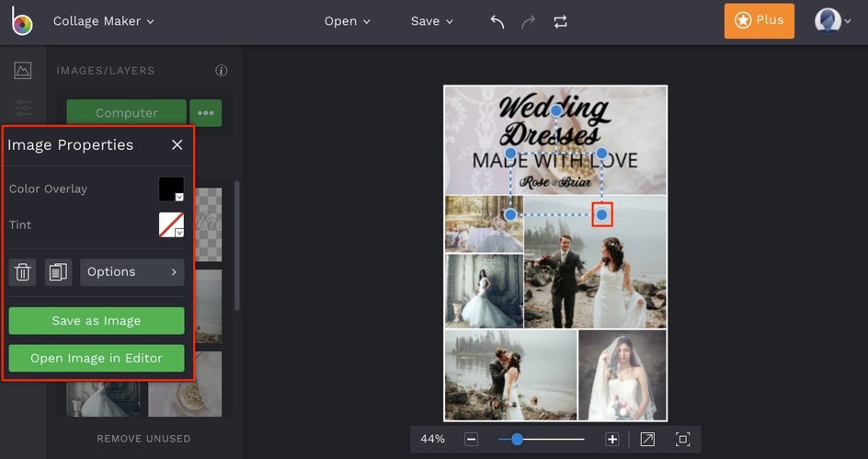Open the Save menu
The height and width of the screenshot is (459, 868).
pyautogui.click(x=432, y=21)
